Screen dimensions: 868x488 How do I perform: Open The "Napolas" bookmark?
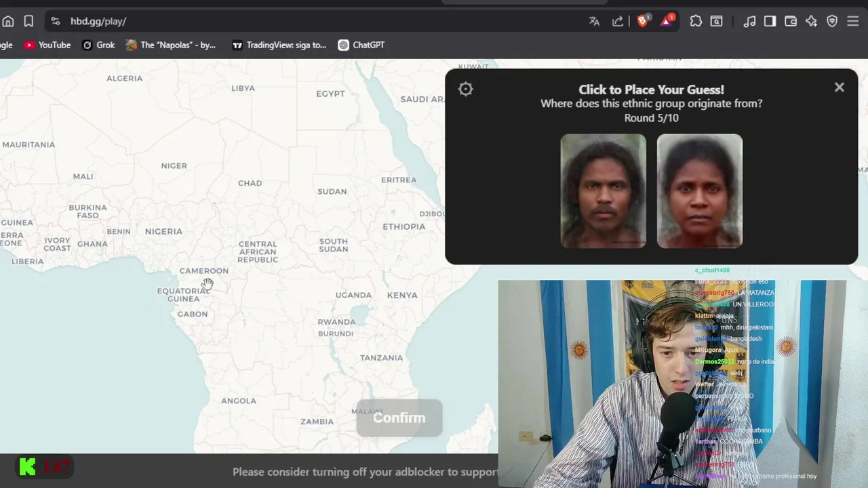(171, 45)
